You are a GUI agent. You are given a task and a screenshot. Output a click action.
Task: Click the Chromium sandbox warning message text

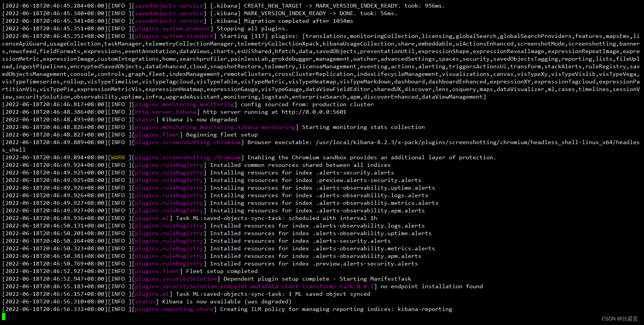point(372,157)
